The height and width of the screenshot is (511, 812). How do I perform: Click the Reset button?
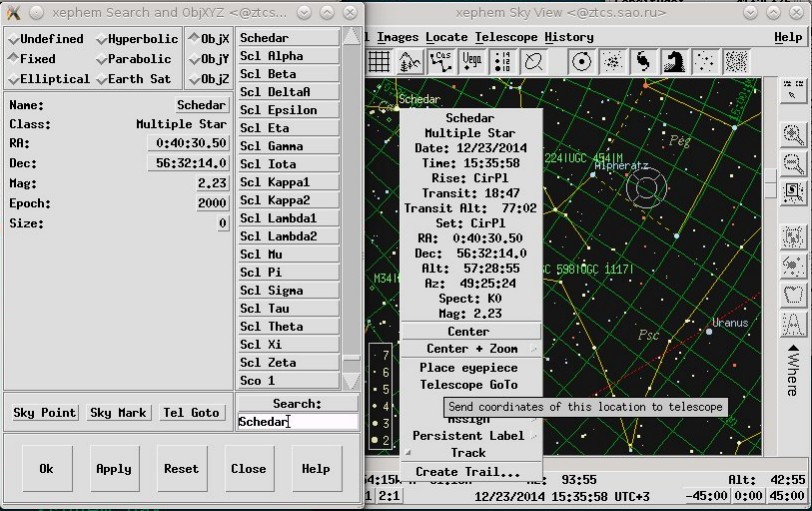click(181, 469)
